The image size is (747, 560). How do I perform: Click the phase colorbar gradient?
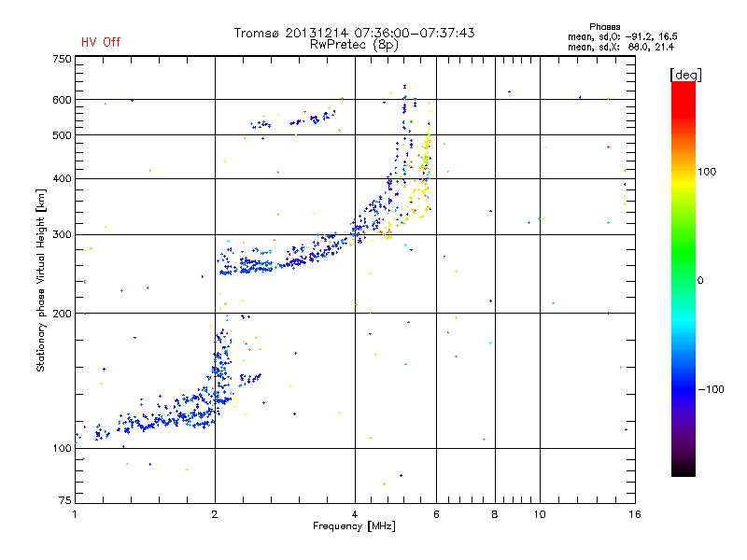pyautogui.click(x=684, y=278)
